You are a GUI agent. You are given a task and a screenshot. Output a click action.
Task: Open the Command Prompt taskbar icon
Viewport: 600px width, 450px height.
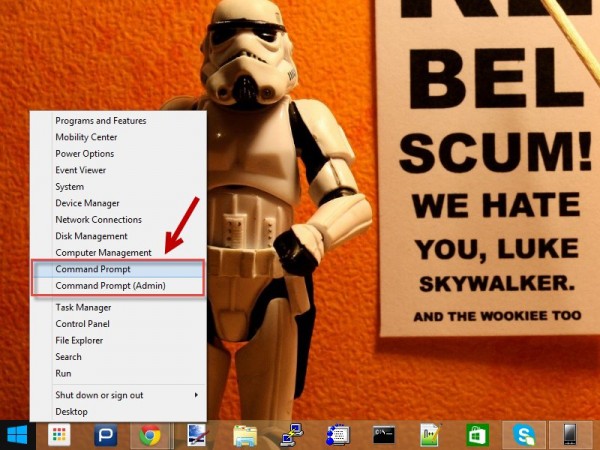point(384,435)
